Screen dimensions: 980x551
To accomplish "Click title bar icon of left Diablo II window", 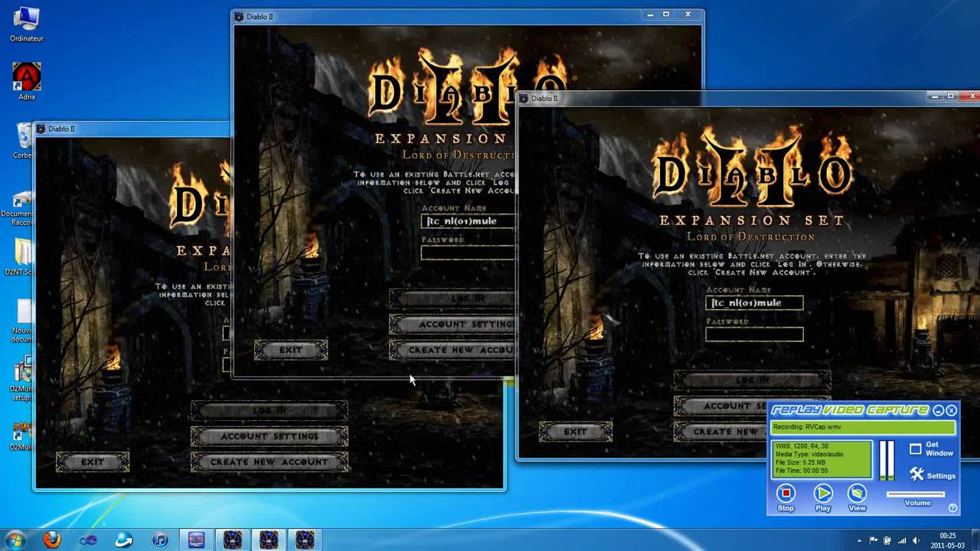I will click(x=41, y=129).
